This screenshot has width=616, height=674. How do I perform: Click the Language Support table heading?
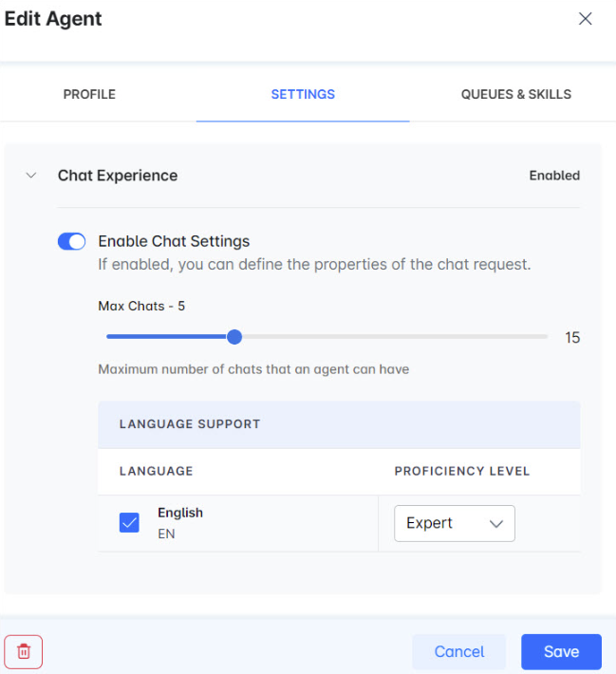190,424
